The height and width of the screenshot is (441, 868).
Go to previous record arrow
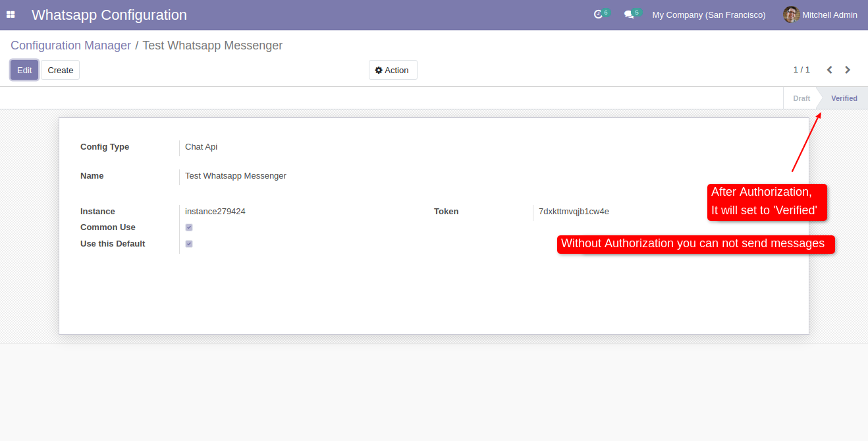(x=830, y=70)
